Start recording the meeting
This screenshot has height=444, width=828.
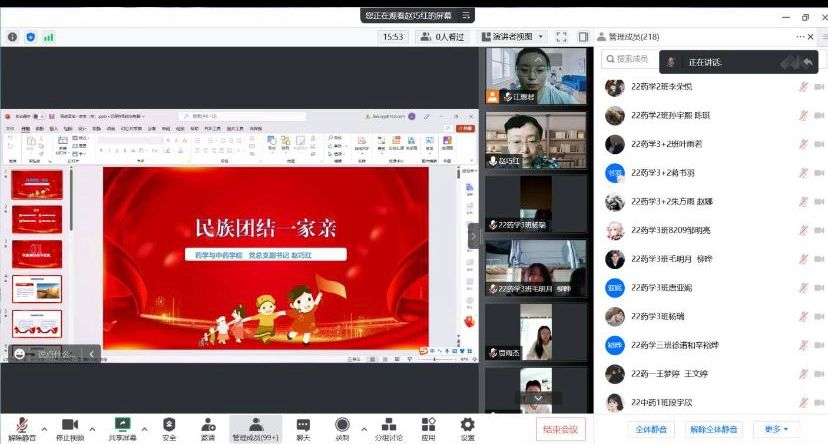(x=342, y=424)
